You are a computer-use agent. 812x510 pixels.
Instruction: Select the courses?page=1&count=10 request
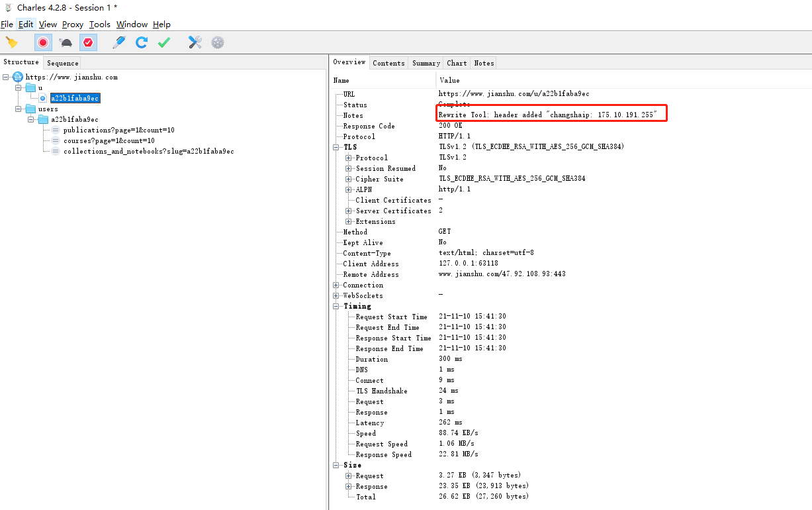tap(109, 140)
